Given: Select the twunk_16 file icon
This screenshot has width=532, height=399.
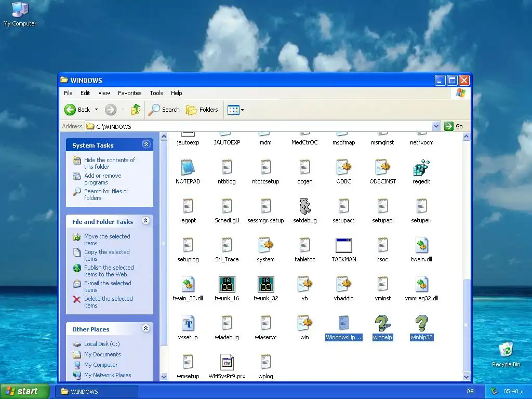Looking at the screenshot, I should (227, 284).
